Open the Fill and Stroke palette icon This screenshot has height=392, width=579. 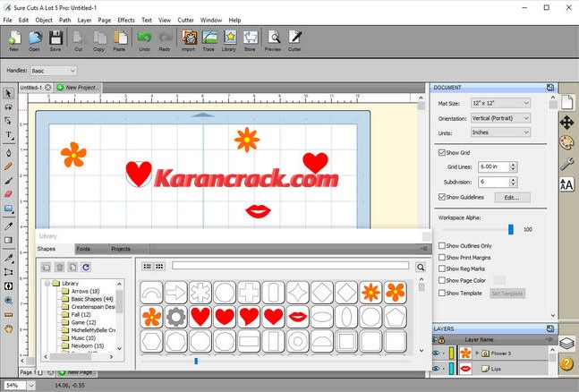566,142
